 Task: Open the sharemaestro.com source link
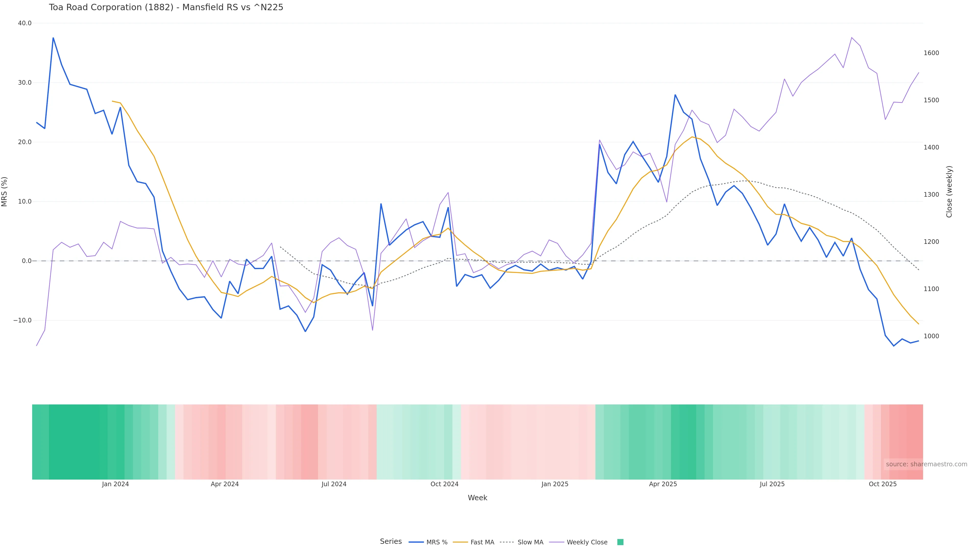pyautogui.click(x=926, y=464)
